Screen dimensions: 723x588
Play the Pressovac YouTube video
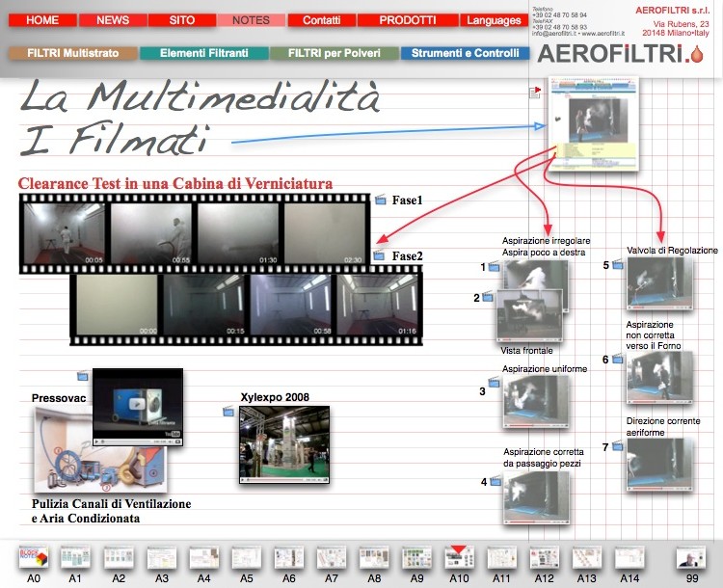click(138, 404)
